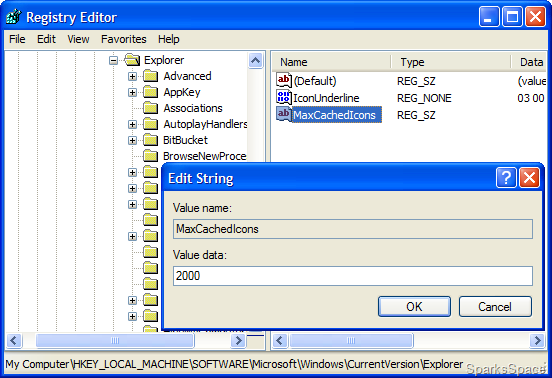The height and width of the screenshot is (378, 552).
Task: Click the BrowseNewProcess folder icon
Action: click(x=151, y=156)
